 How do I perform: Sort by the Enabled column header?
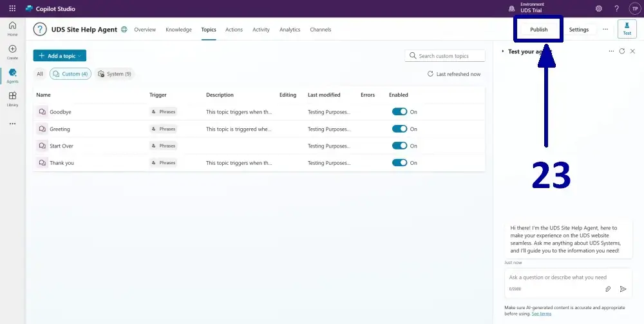399,95
